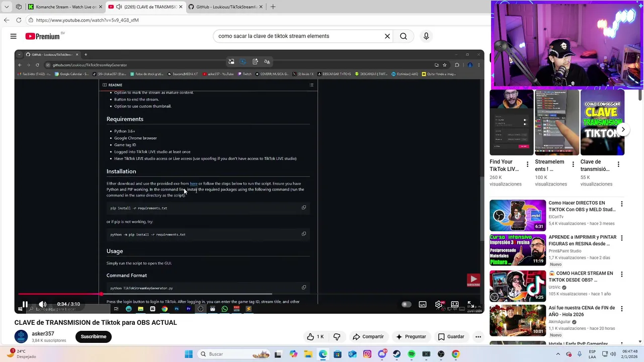Open options for 'Como Hacer DIRECTOS EN TIKTOK' video
The image size is (644, 362).
[x=621, y=204]
